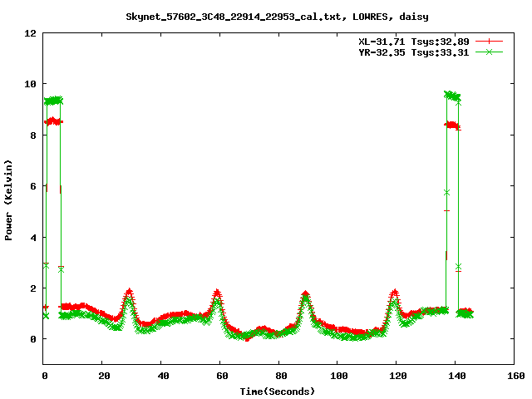
Task: Click the x-axis tick label 160
Action: click(x=516, y=376)
